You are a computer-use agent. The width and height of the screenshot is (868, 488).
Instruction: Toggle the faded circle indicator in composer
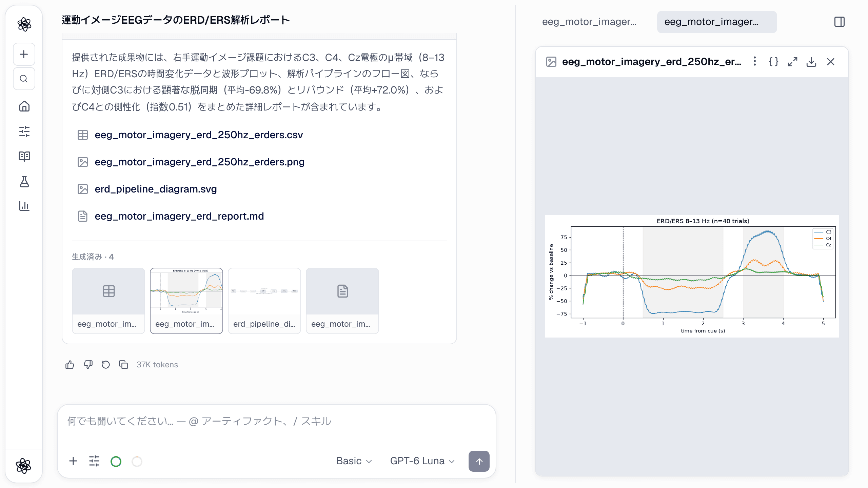[x=137, y=461]
